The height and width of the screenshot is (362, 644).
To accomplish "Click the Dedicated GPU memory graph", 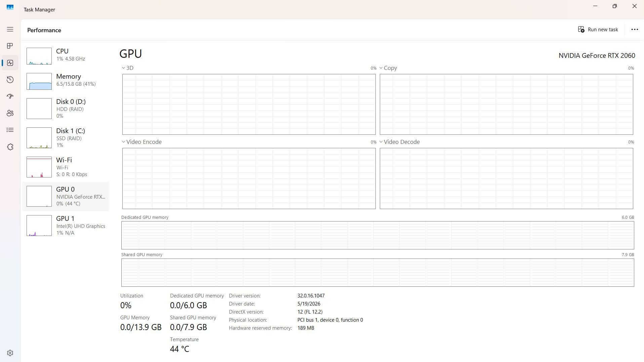I will 377,235.
